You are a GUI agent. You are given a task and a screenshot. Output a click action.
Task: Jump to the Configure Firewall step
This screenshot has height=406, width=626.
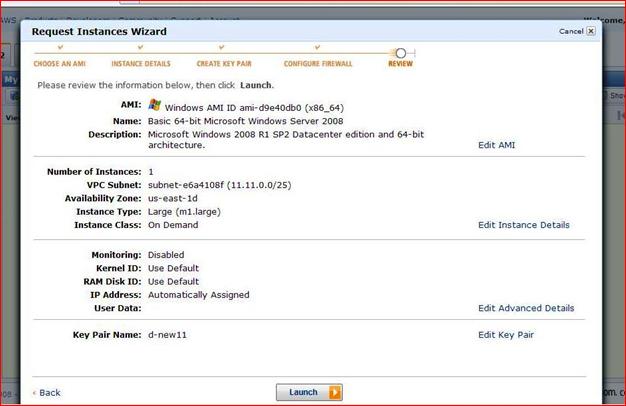pos(318,63)
